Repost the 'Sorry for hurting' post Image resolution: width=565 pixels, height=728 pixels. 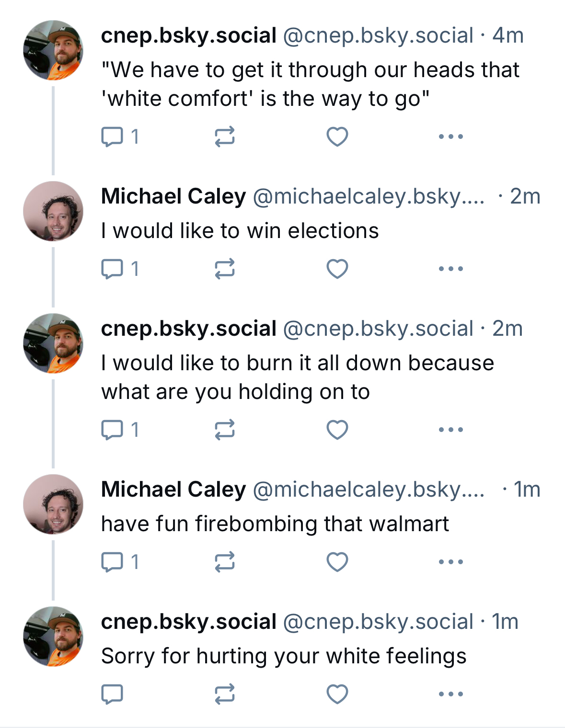pos(224,694)
